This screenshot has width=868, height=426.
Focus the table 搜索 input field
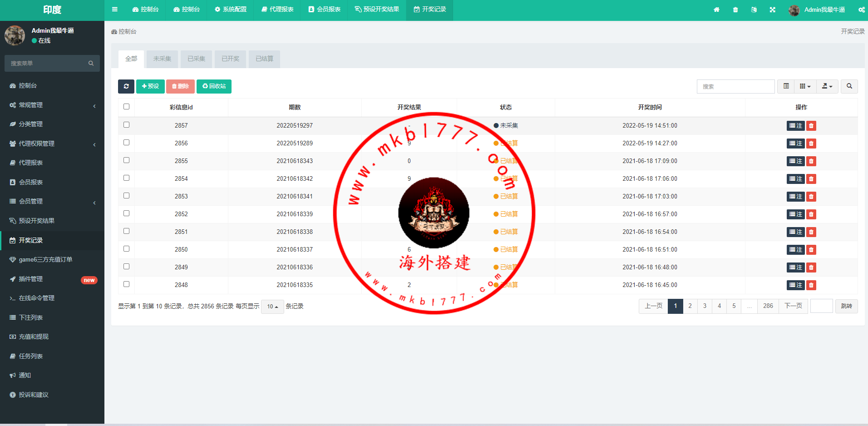click(735, 86)
